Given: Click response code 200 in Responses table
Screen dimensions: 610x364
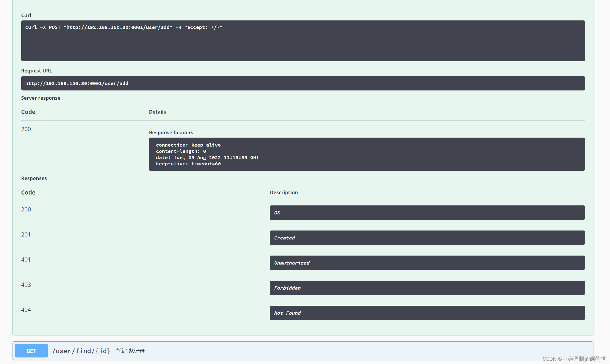Looking at the screenshot, I should (x=26, y=209).
